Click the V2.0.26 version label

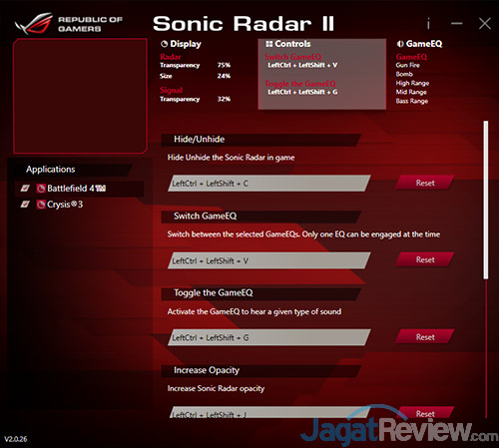(x=16, y=439)
